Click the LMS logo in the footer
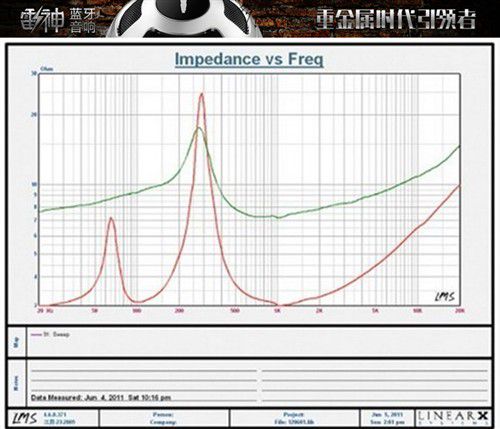500x429 pixels. pos(24,418)
